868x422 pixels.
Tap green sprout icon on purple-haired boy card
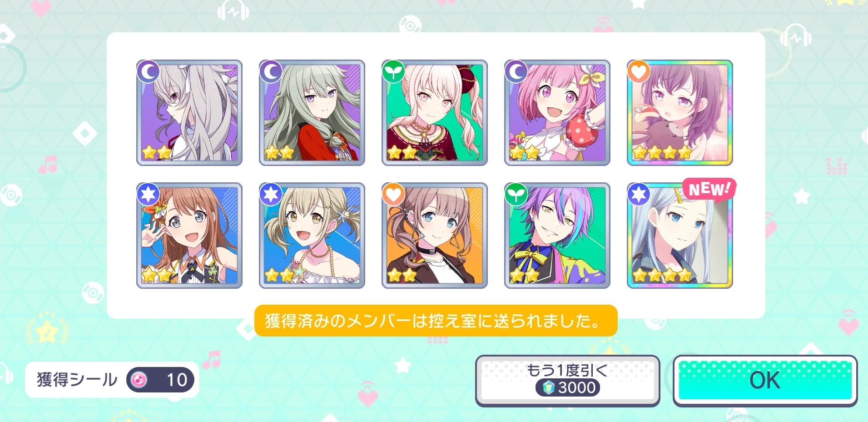(x=516, y=195)
